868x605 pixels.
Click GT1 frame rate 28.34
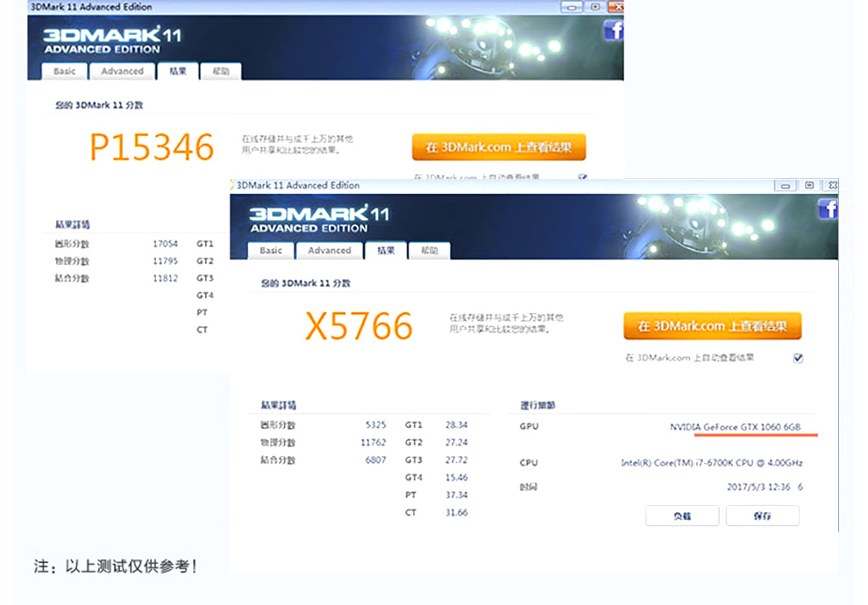[457, 425]
